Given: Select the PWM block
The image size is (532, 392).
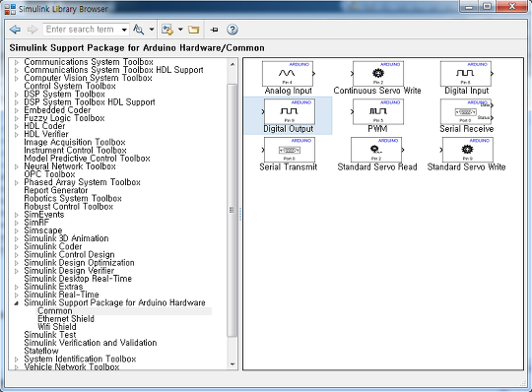Looking at the screenshot, I should [377, 116].
